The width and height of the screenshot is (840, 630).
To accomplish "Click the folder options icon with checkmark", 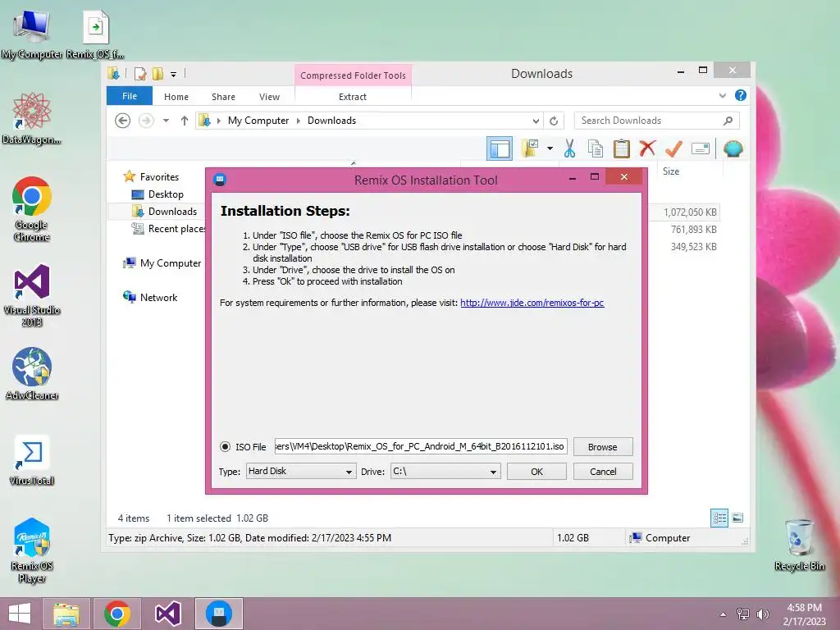I will click(x=530, y=148).
